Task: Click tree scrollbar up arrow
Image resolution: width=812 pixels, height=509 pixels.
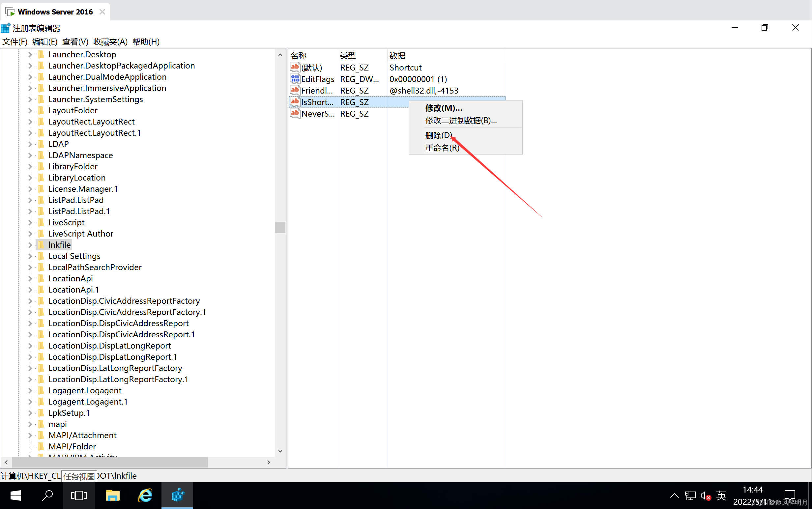Action: point(280,55)
